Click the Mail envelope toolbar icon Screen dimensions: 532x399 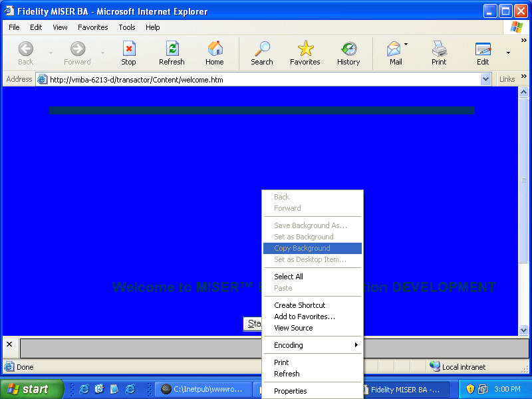[x=394, y=49]
